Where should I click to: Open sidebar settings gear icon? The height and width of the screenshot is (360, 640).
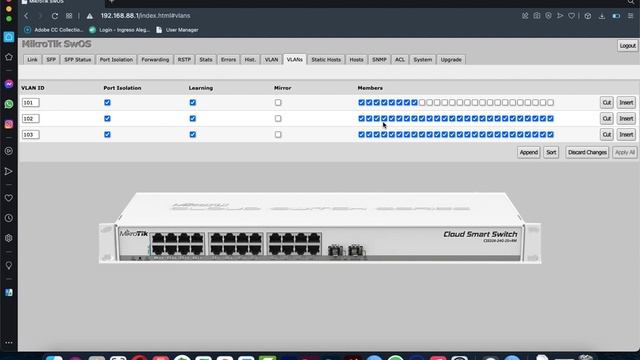coord(9,238)
